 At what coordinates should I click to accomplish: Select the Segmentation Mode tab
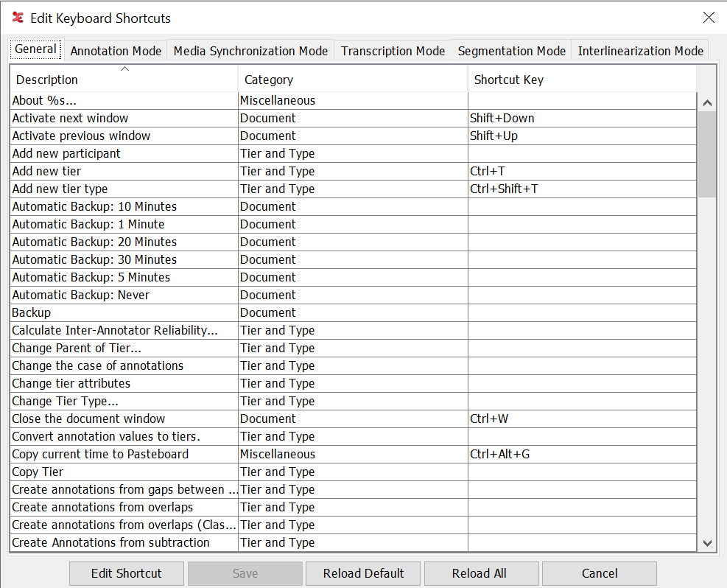point(511,51)
